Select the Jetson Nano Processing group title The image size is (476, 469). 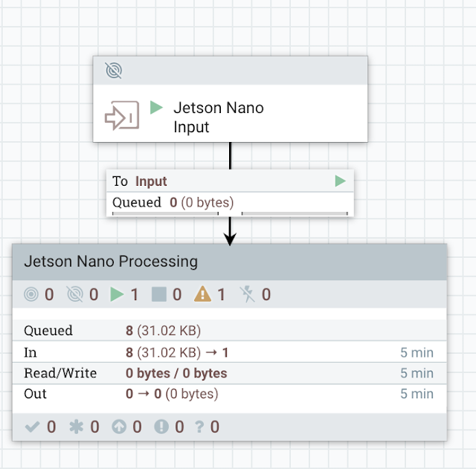coord(111,261)
